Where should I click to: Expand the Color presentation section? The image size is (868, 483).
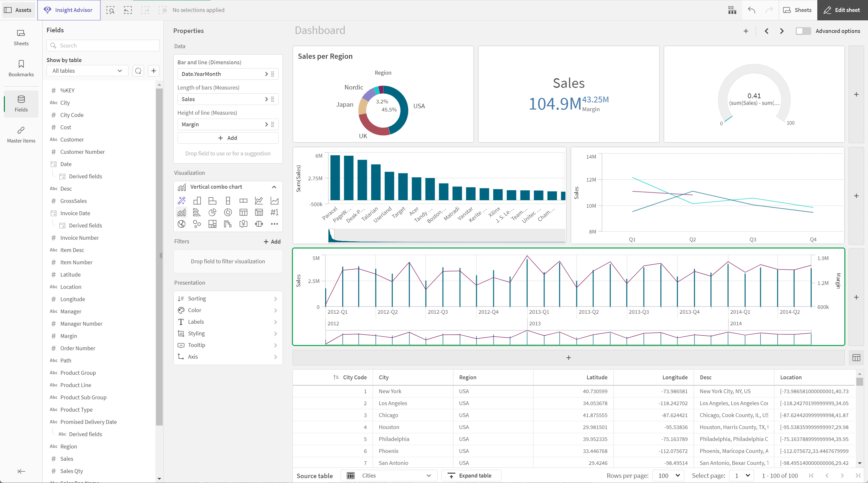point(228,310)
